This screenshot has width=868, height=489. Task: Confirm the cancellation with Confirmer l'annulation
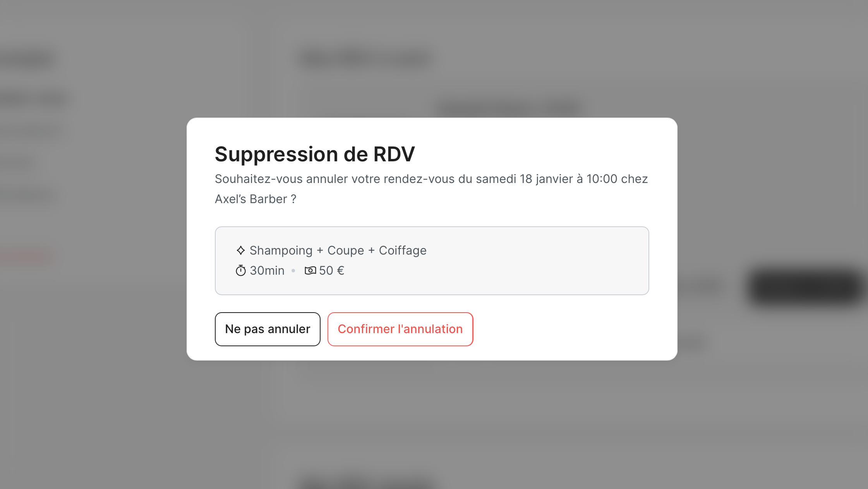click(400, 329)
